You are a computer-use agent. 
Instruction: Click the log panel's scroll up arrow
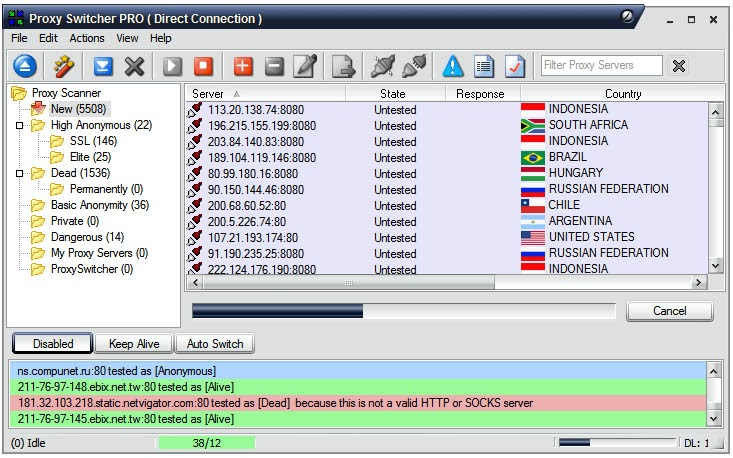[x=713, y=372]
